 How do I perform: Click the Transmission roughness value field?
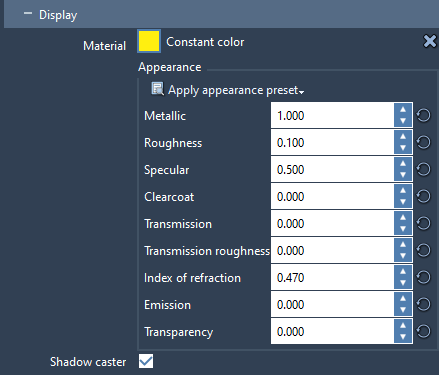point(332,250)
